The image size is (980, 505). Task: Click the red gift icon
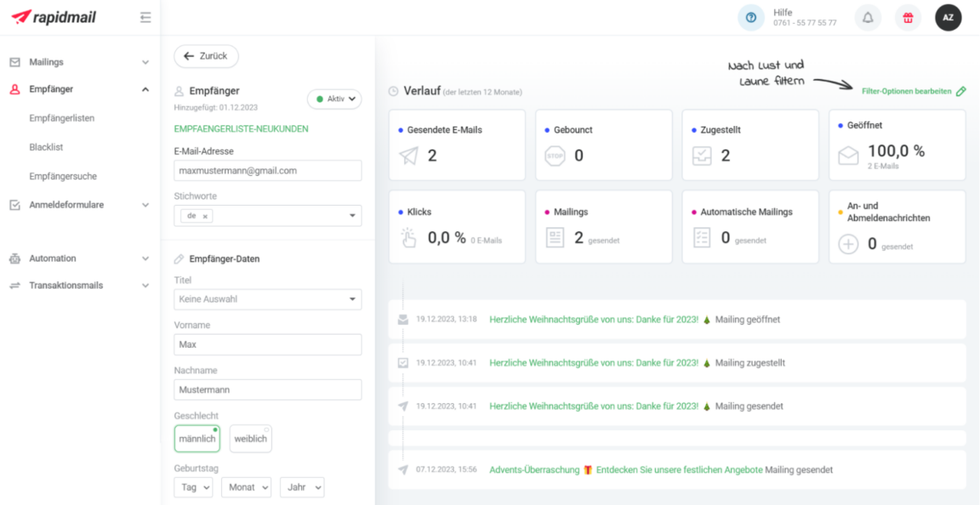(x=908, y=18)
